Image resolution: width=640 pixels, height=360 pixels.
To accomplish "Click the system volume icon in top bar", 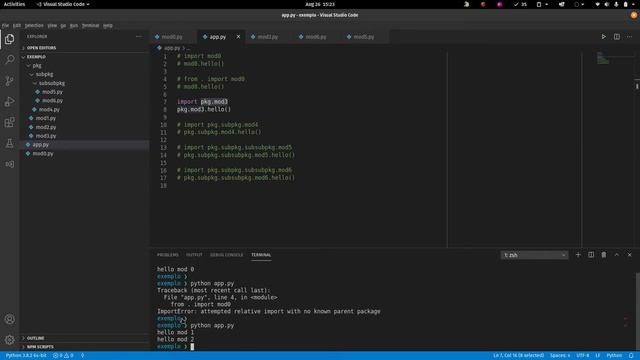I will 607,4.
